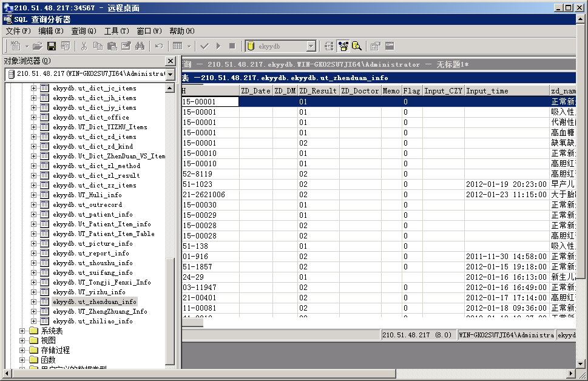Screen dimensions: 588x381
Task: Click the ekyydb.UT_yizhu_info table icon
Action: (45, 292)
